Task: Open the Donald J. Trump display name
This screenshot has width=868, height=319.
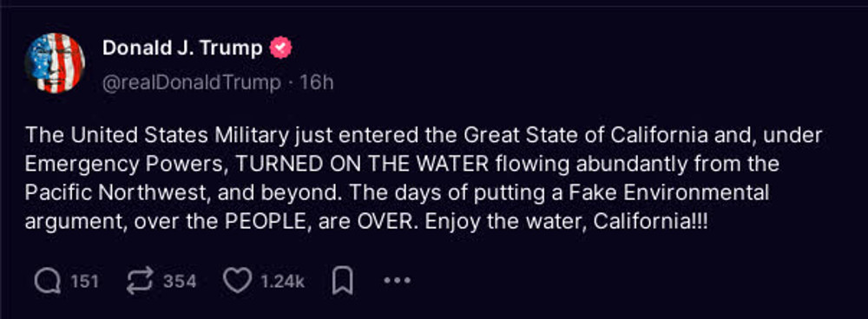Action: click(x=182, y=49)
